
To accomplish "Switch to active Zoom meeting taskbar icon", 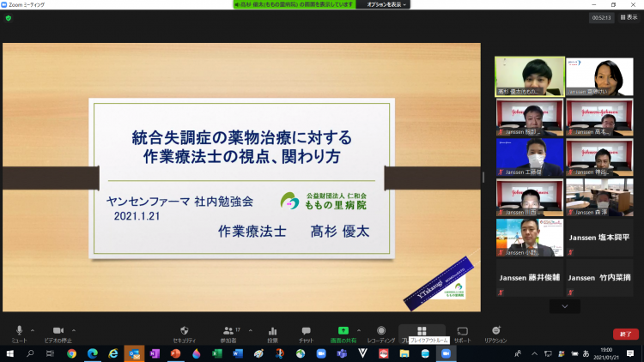I will [446, 353].
